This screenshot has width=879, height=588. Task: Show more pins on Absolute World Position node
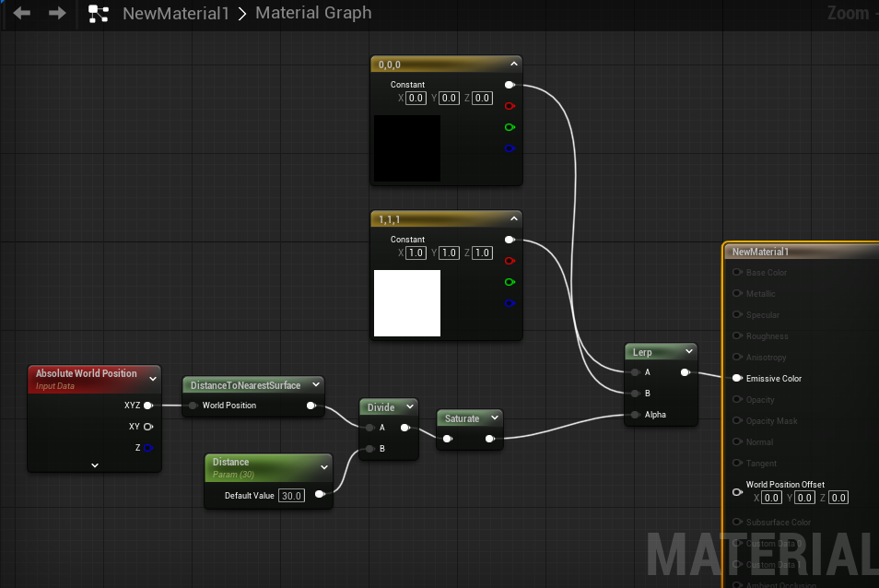point(95,465)
